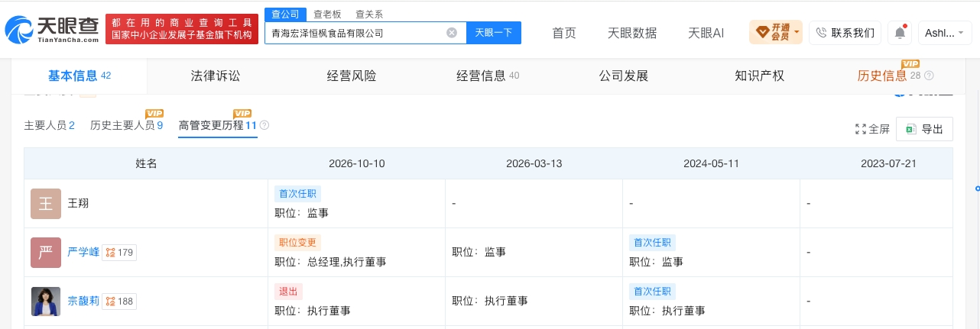Clear the search field with the X icon

(x=452, y=33)
